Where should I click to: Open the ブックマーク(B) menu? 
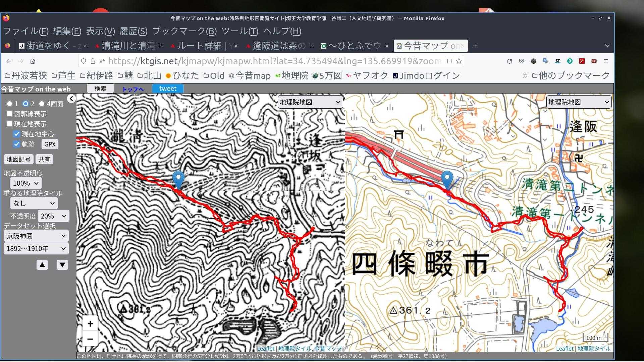184,31
